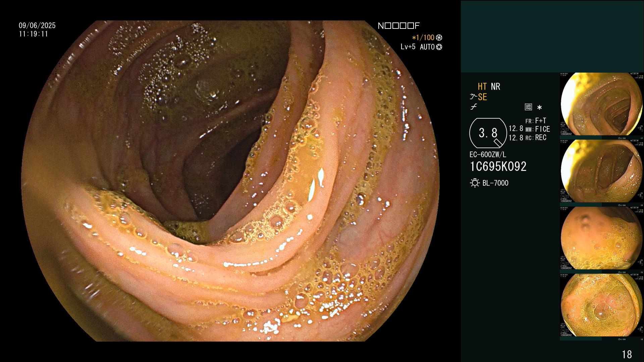Click the tone curve icon below SE
Viewport: 644px width, 362px height.
[474, 107]
